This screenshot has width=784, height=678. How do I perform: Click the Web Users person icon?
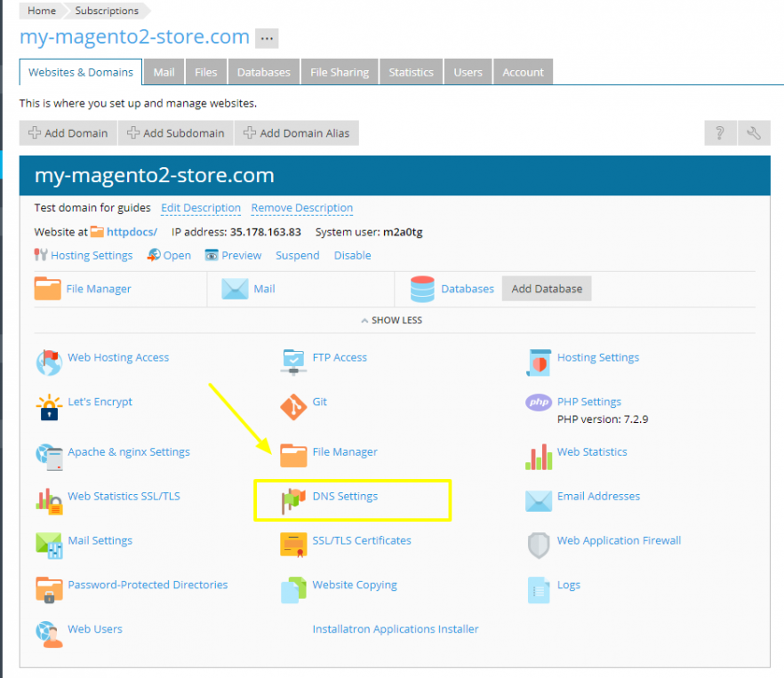coord(49,634)
